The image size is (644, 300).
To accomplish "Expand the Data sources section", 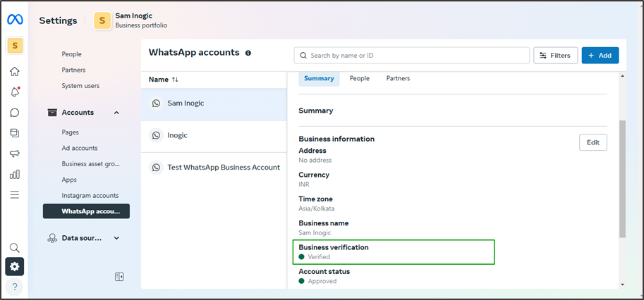I will tap(116, 238).
